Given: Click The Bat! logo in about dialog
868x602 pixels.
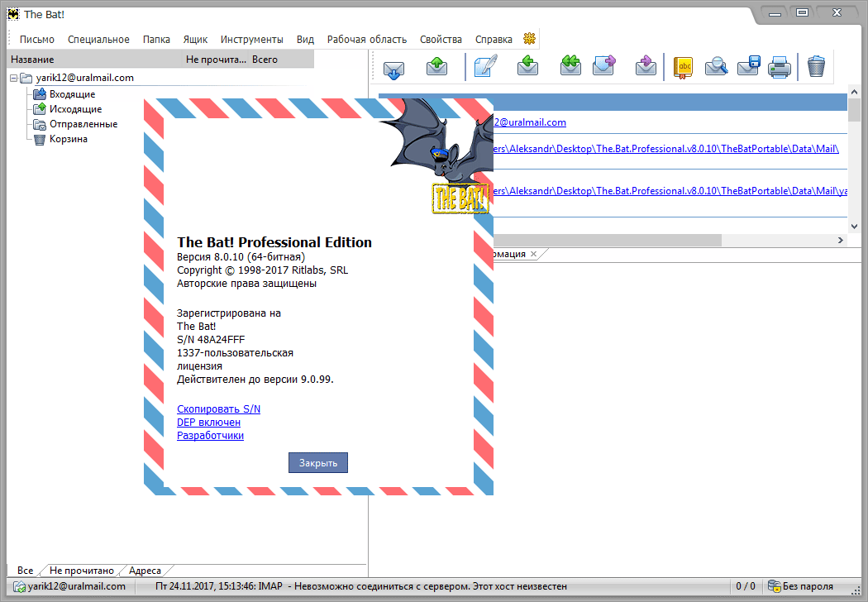Looking at the screenshot, I should pyautogui.click(x=460, y=198).
